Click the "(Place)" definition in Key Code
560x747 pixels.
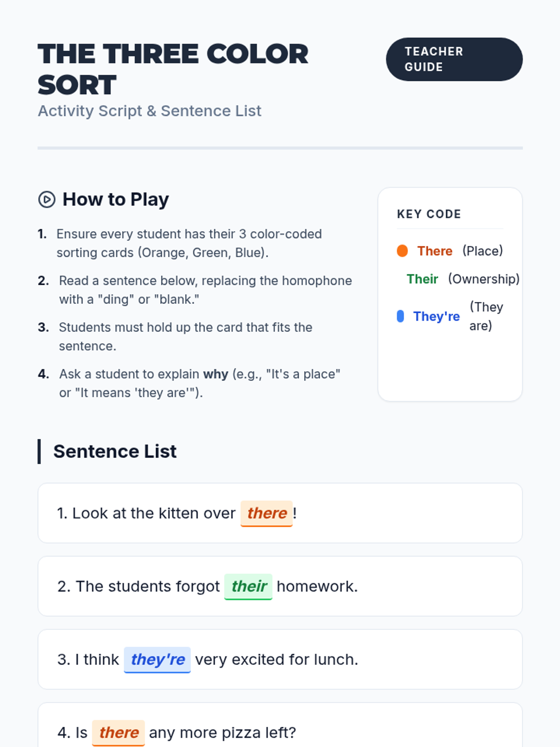click(483, 251)
